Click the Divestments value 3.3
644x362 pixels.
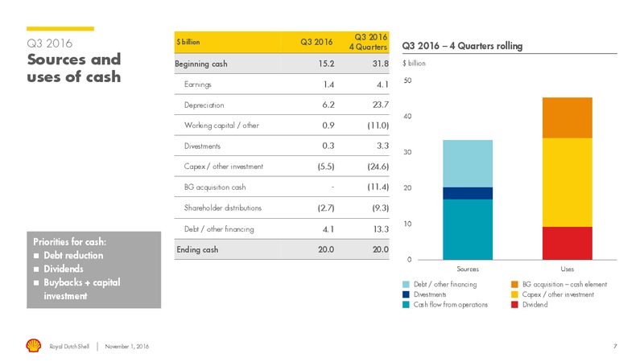[382, 146]
